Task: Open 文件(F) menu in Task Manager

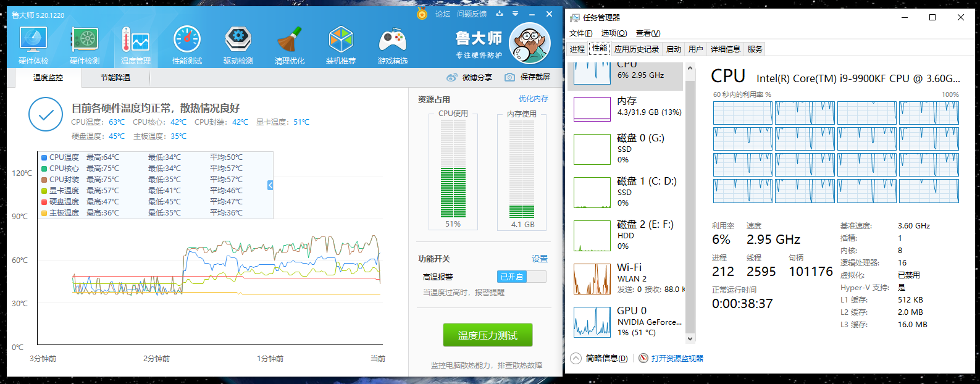Action: [x=580, y=33]
